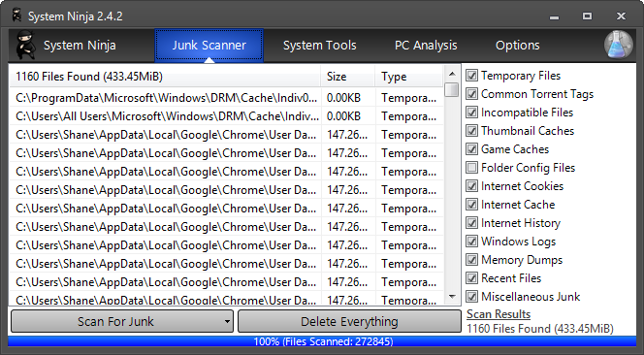Image resolution: width=644 pixels, height=355 pixels.
Task: Open the System Tools tab
Action: (319, 46)
